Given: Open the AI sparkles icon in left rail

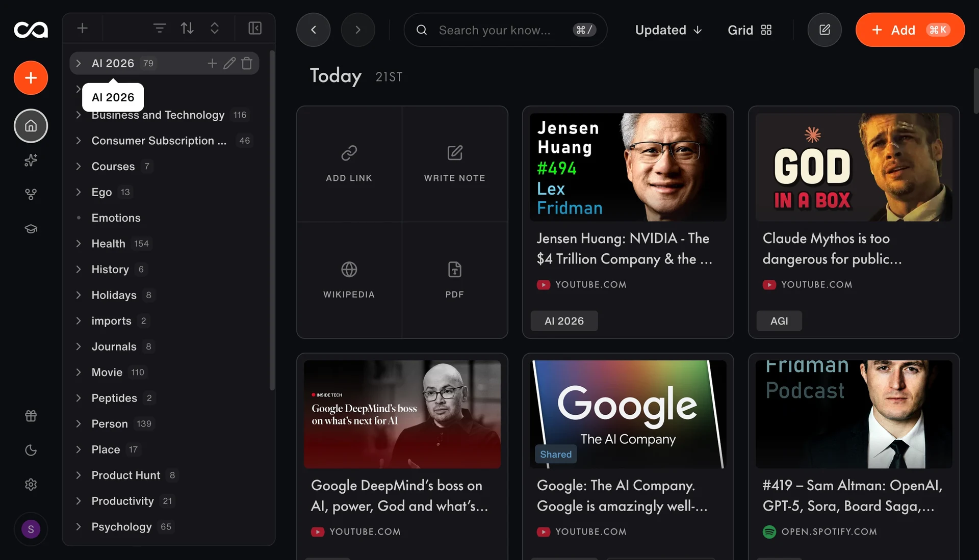Looking at the screenshot, I should pos(31,161).
